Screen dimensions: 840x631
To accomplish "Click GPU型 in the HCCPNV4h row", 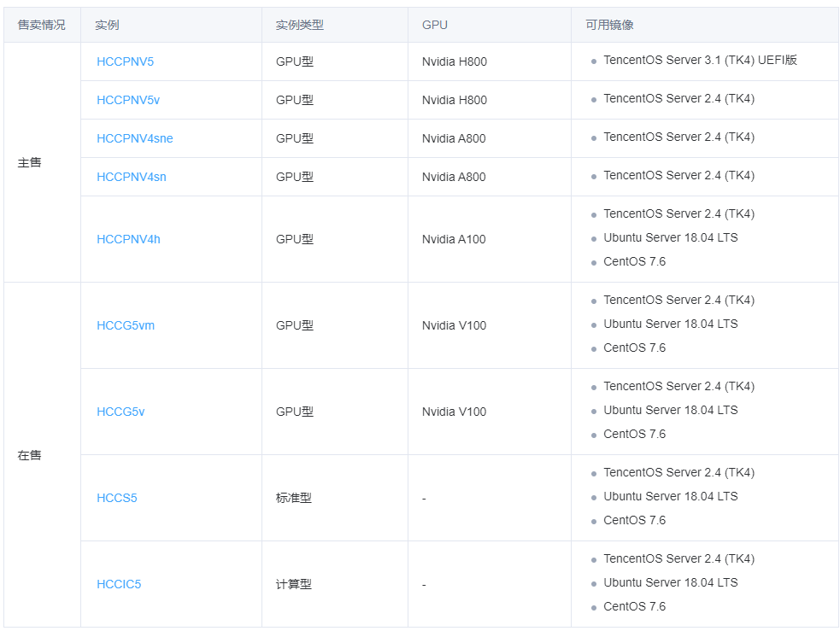I will 295,239.
